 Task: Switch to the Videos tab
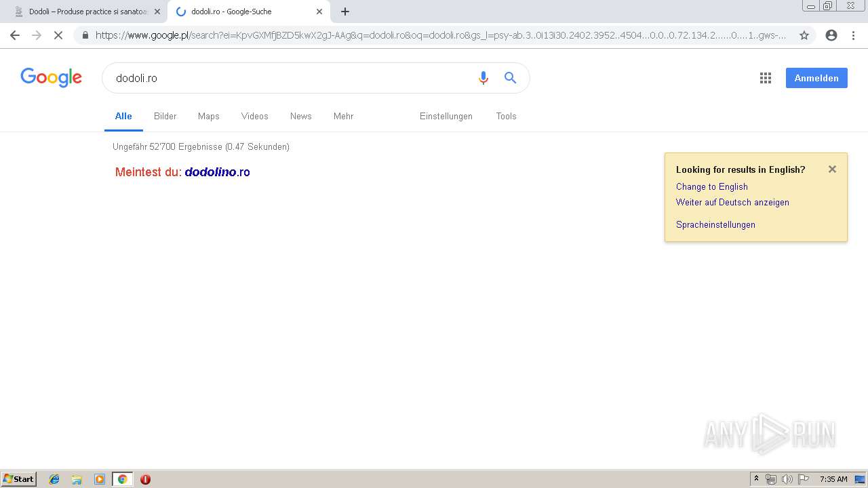(x=255, y=116)
